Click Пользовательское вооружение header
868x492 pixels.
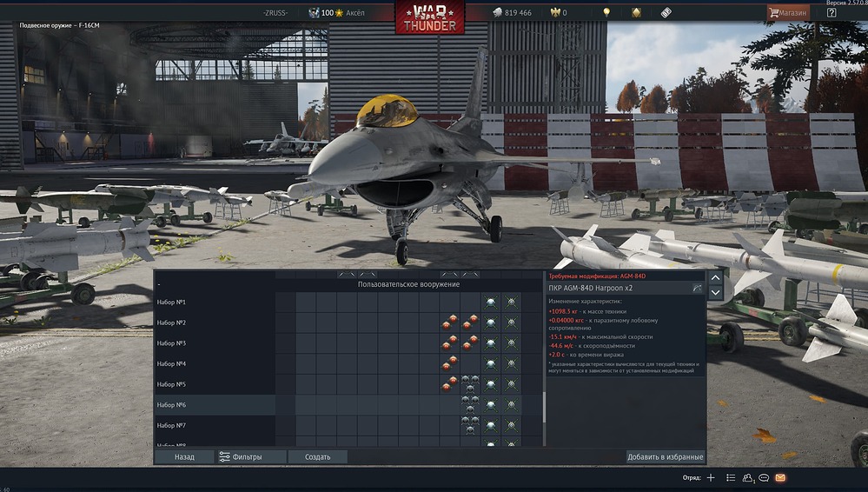point(408,284)
